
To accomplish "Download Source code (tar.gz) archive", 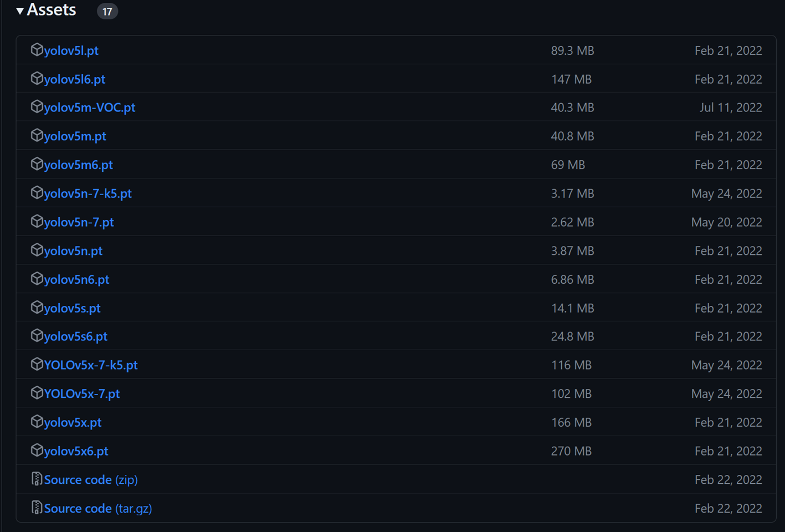I will pos(98,508).
